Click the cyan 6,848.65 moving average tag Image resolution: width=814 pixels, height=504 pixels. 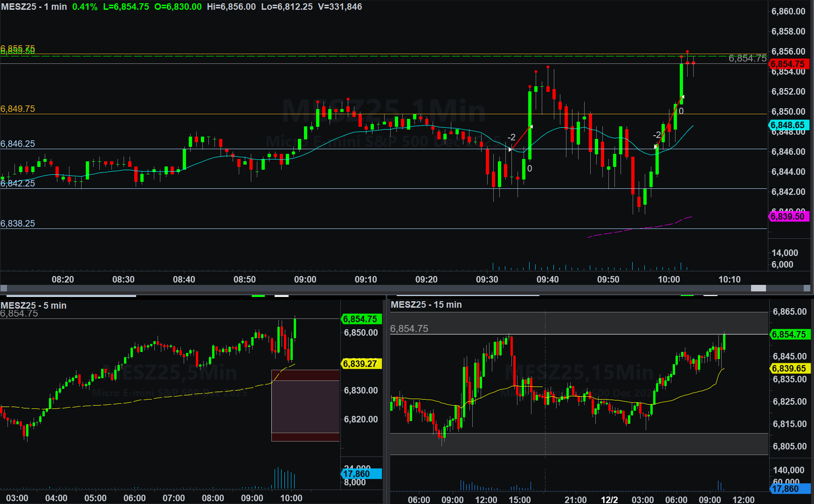(x=787, y=125)
